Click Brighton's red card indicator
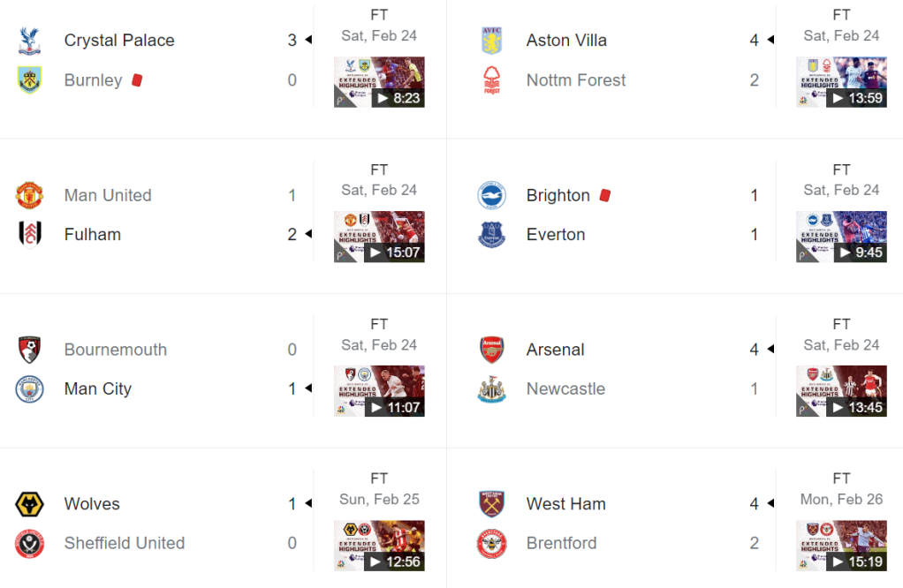 tap(605, 195)
